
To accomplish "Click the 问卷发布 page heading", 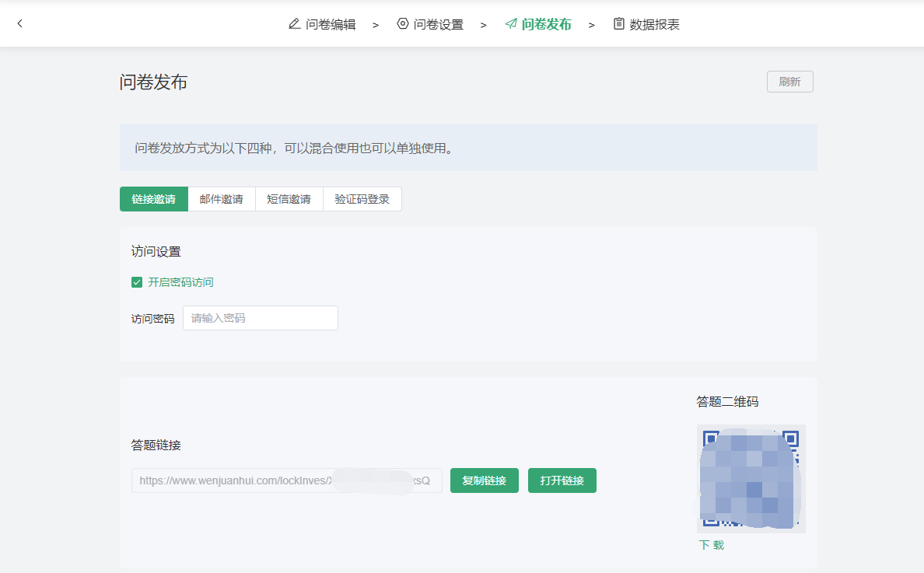I will tap(153, 82).
